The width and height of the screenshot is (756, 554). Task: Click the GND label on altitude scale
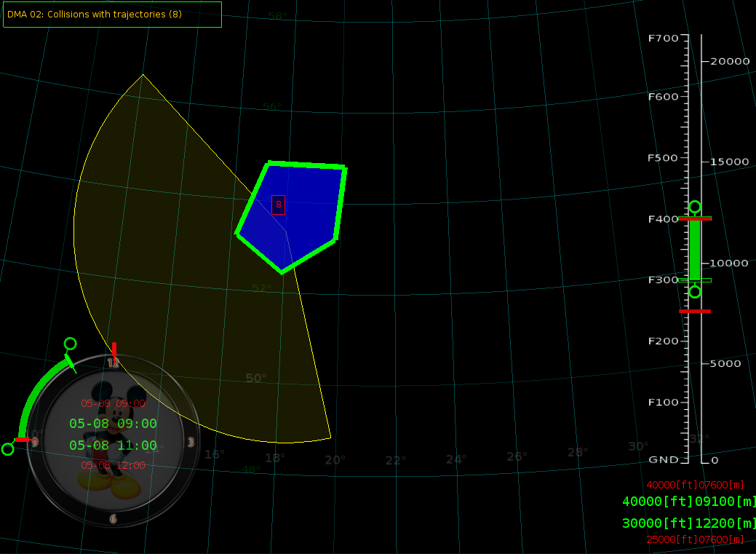point(664,459)
